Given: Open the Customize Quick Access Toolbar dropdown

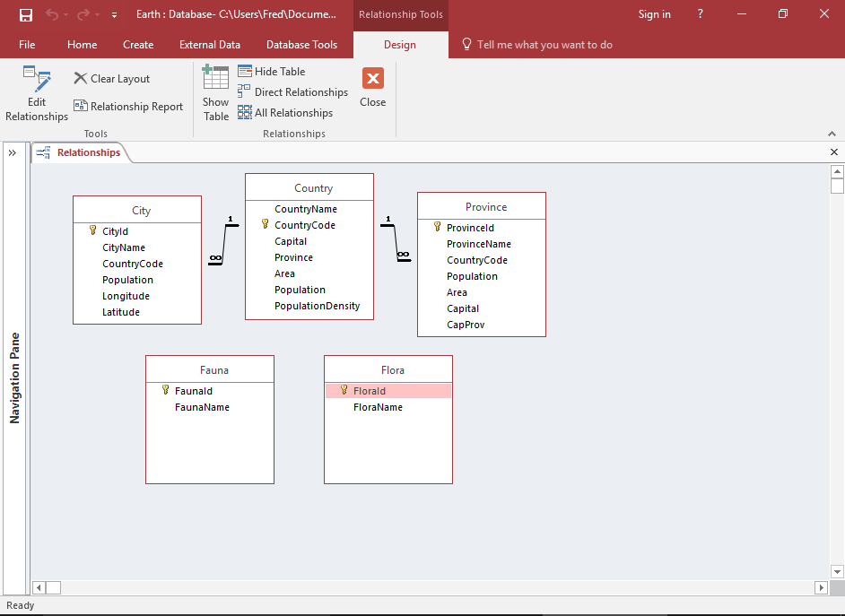Looking at the screenshot, I should pos(114,15).
